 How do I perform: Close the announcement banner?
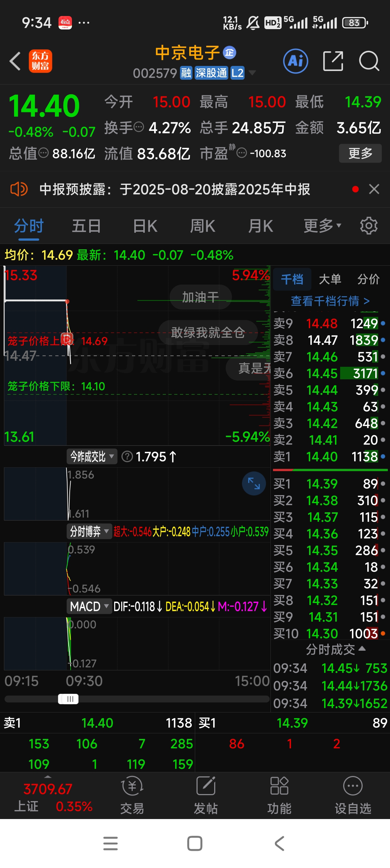374,189
